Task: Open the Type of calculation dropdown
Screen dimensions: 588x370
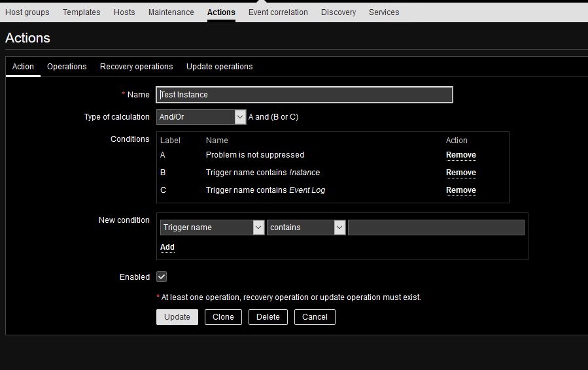Action: pyautogui.click(x=201, y=117)
